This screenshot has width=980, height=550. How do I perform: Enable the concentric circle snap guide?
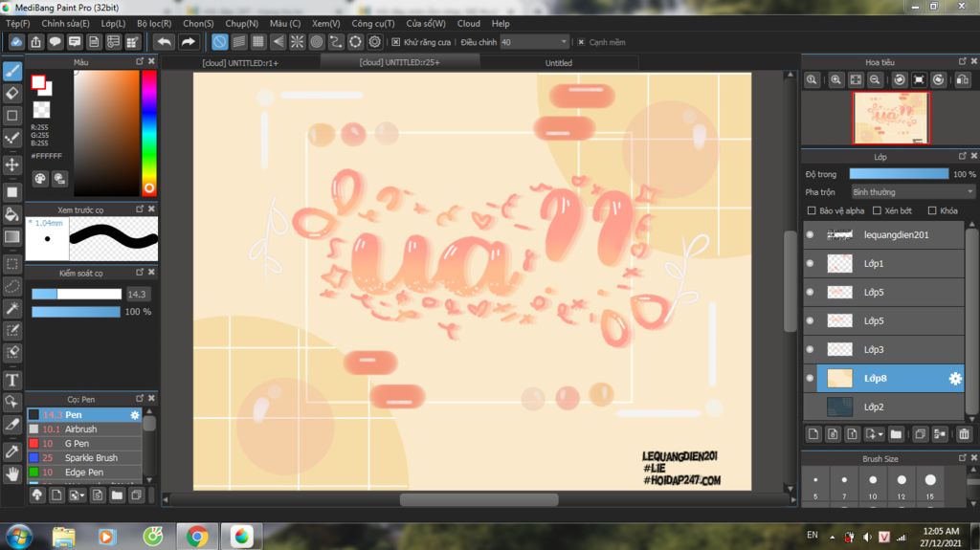coord(317,42)
